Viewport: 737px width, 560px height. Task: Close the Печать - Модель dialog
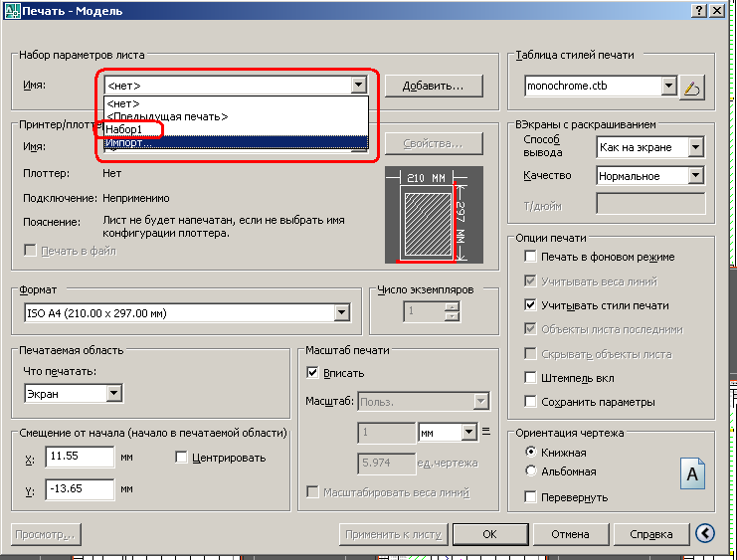[x=717, y=10]
